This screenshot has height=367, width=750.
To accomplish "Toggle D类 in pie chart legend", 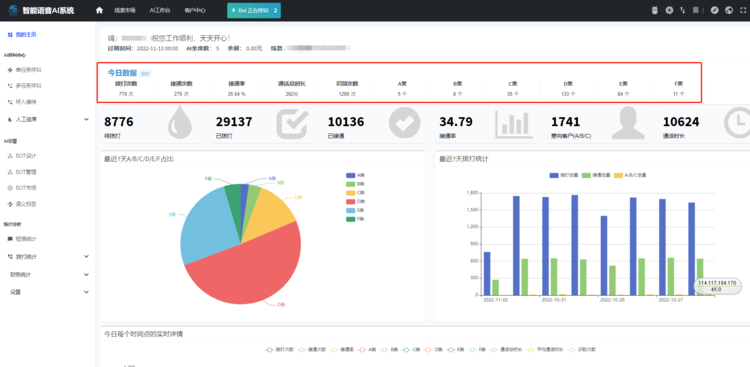I will [x=355, y=201].
